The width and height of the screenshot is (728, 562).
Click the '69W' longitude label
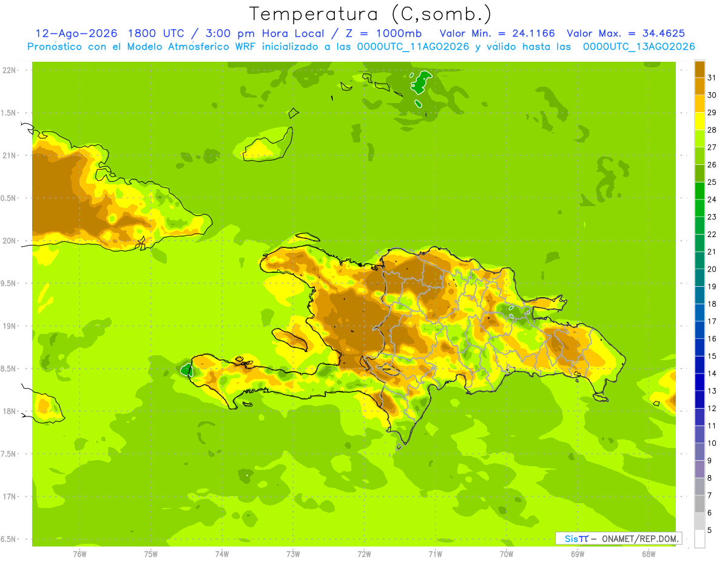[x=578, y=554]
